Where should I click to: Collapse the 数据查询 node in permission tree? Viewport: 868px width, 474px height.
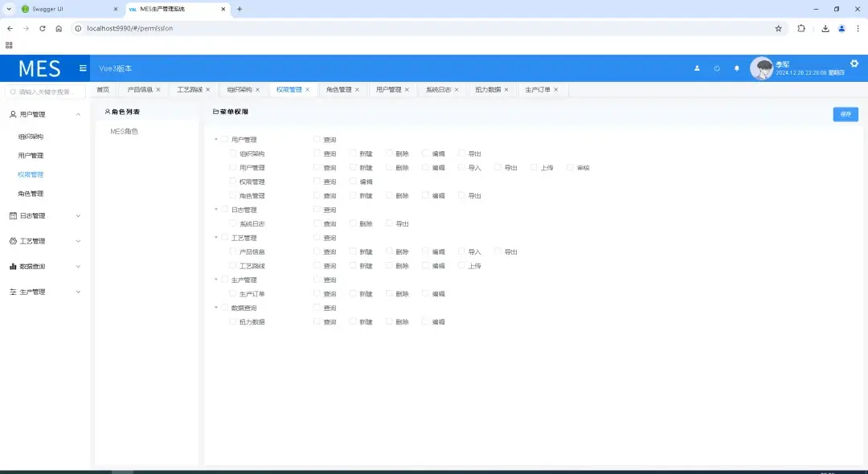[215, 307]
